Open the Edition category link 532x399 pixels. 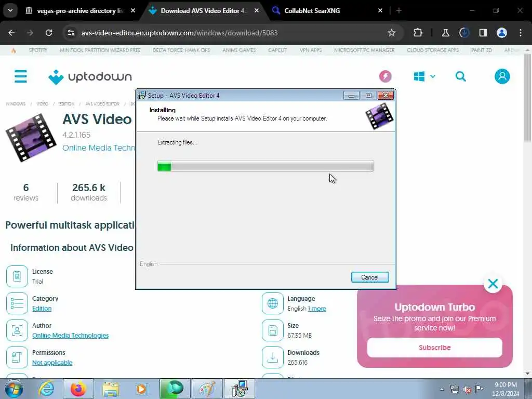click(42, 309)
